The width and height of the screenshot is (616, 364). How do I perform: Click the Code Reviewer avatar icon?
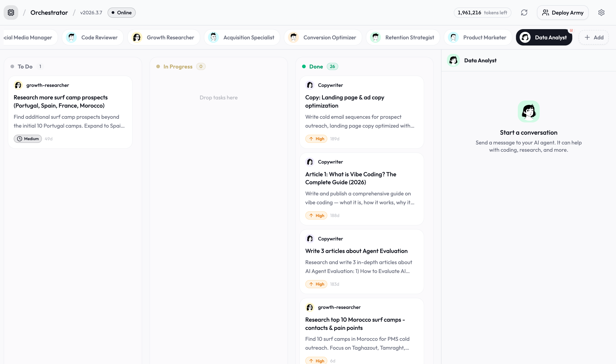[x=71, y=37]
